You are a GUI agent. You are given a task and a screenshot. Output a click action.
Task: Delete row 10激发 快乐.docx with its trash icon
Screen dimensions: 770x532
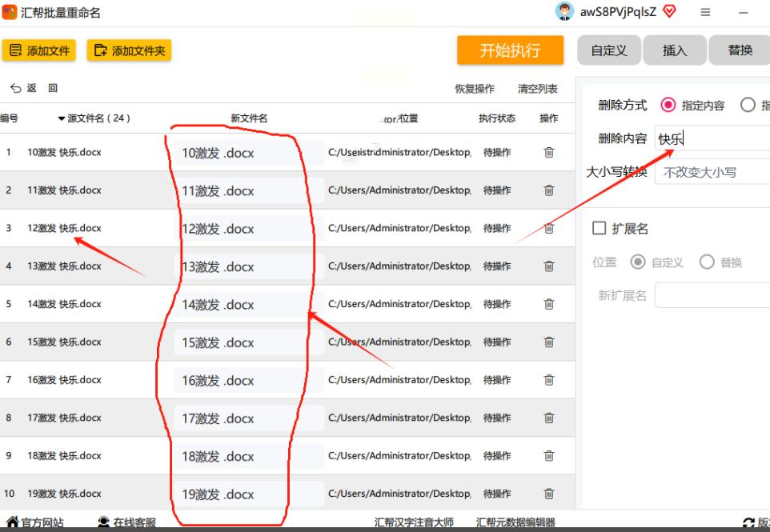tap(549, 153)
